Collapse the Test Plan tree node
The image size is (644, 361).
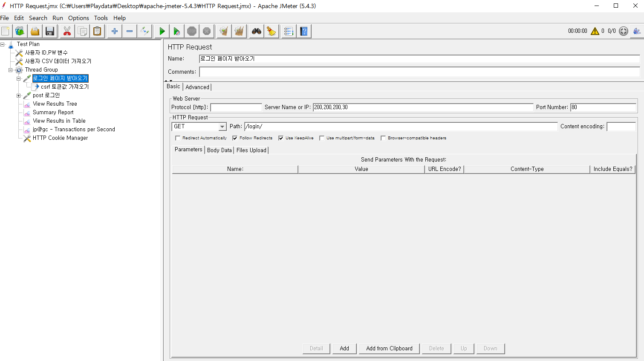click(3, 44)
